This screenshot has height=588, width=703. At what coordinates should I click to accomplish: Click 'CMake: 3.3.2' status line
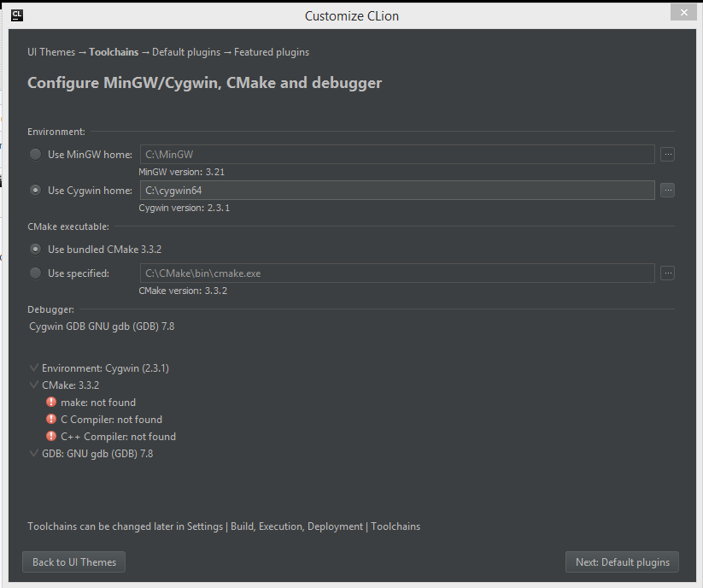click(70, 385)
